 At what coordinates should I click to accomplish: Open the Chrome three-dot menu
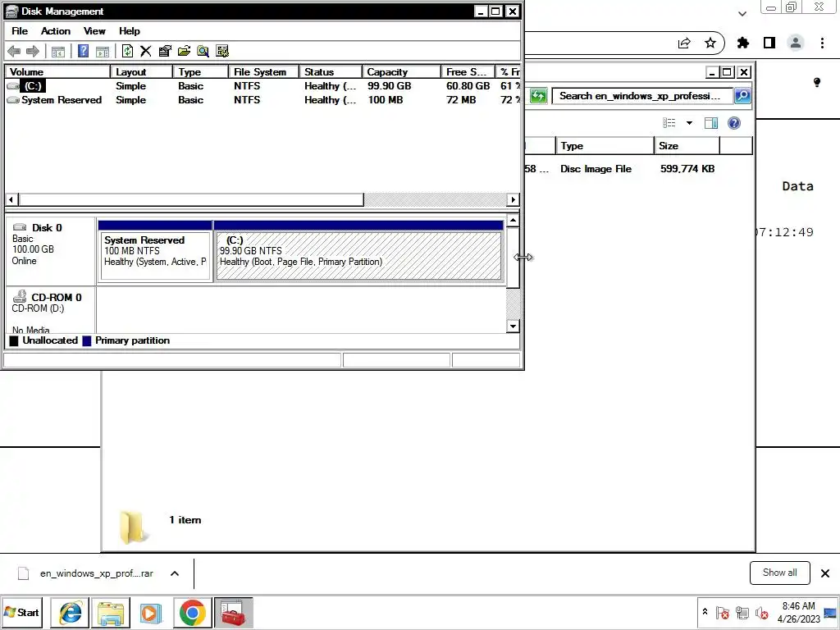[822, 43]
